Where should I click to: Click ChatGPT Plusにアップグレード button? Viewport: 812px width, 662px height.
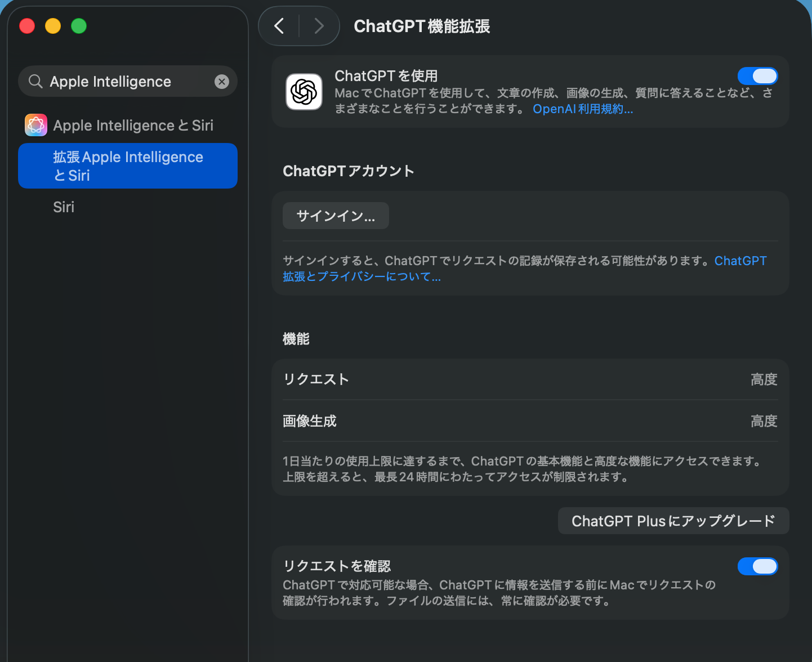(673, 521)
